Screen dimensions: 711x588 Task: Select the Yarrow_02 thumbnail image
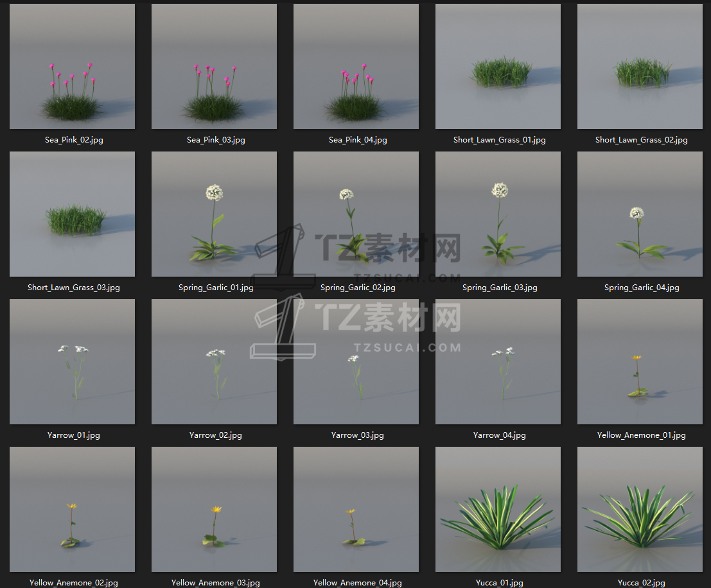[x=214, y=362]
